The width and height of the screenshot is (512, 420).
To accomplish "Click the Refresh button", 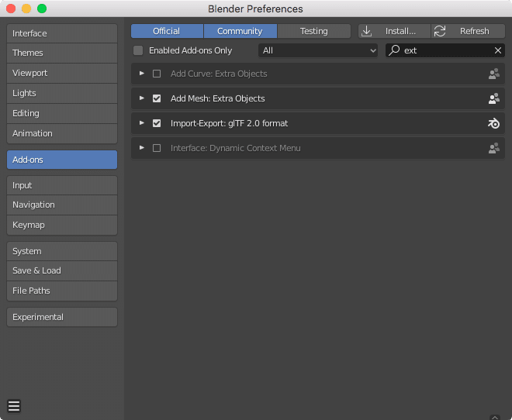I will [469, 31].
